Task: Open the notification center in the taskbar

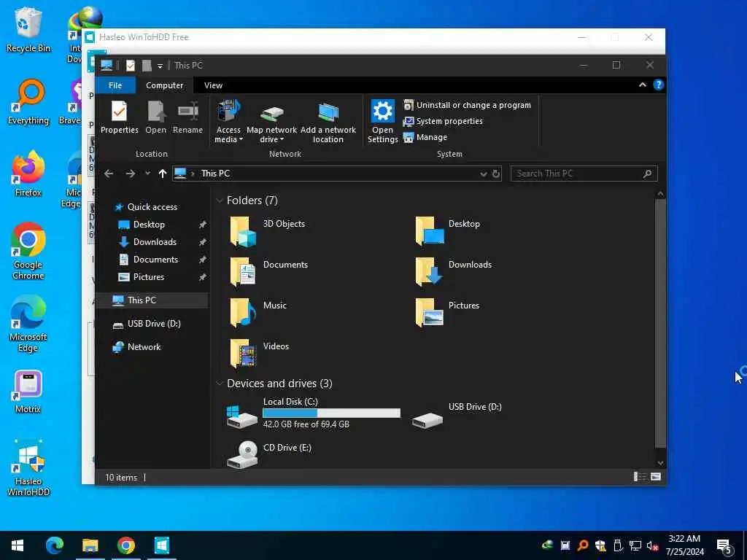Action: [x=724, y=546]
